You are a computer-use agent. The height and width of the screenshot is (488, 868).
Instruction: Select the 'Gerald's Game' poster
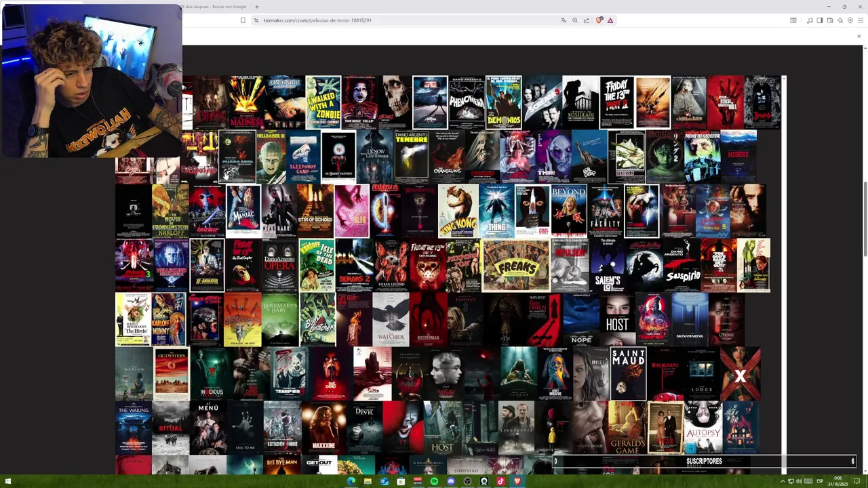(627, 428)
